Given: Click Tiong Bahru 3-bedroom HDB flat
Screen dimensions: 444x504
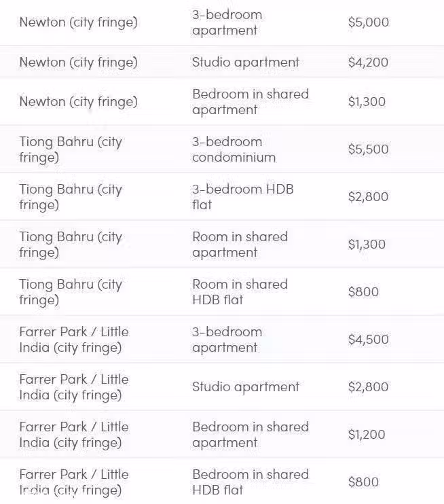Looking at the screenshot, I should point(243,197).
